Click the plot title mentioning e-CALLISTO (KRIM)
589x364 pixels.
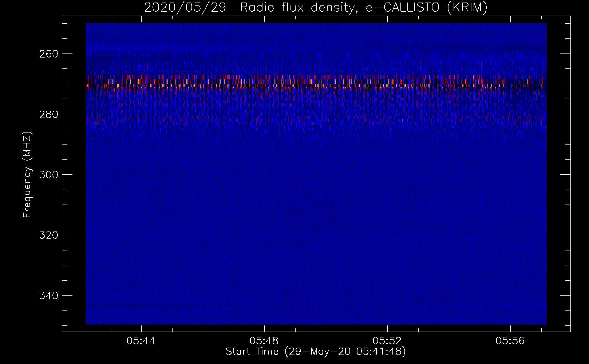click(316, 7)
